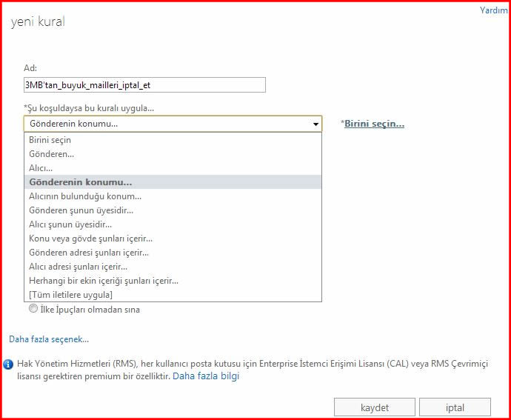Choose 'Herhangi bir ekin içeriği şunları içerir...'
This screenshot has width=511, height=420.
104,281
